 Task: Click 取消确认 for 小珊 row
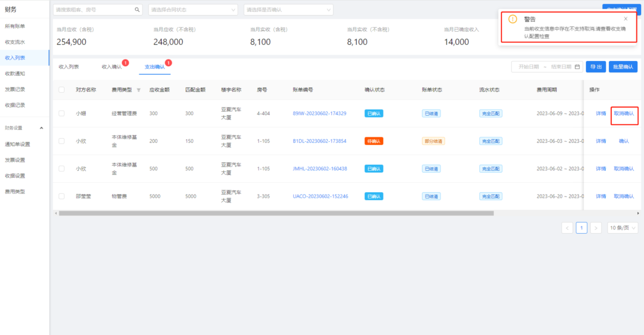(624, 114)
